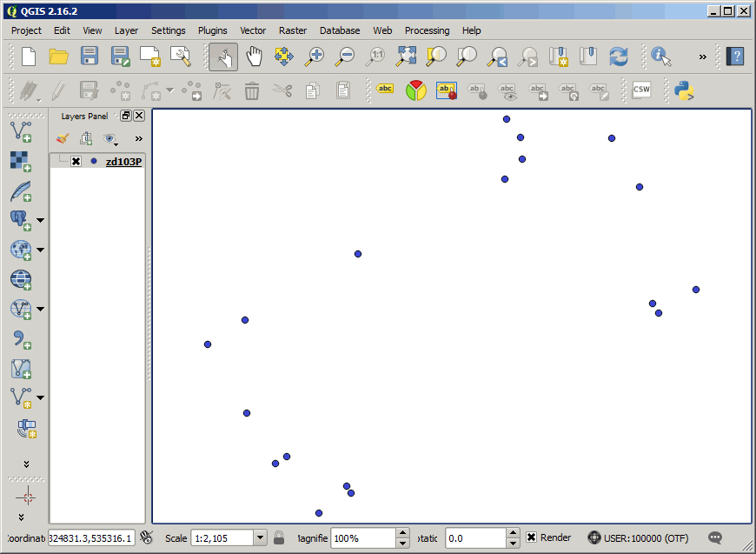
Task: Click Pan Map to Selection icon
Action: coord(284,57)
